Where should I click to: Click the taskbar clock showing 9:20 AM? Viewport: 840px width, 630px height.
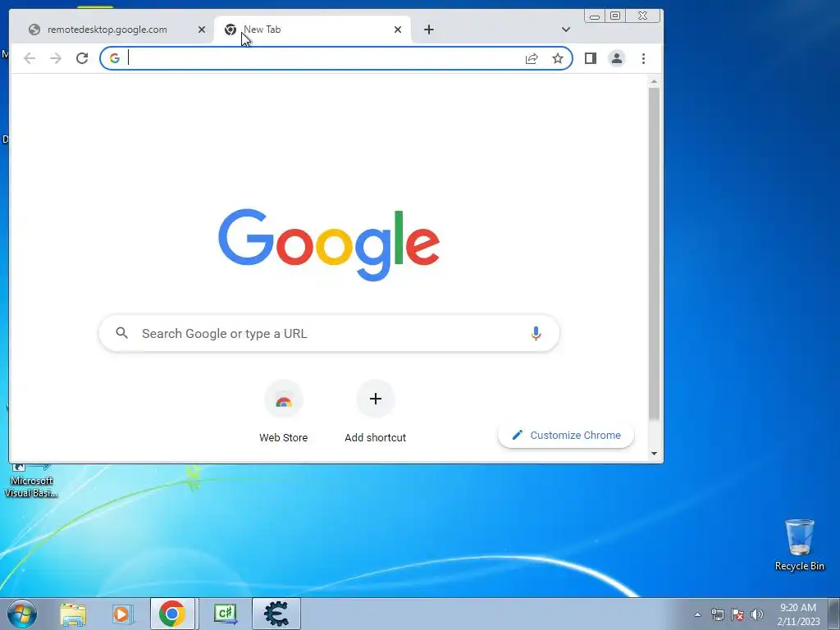tap(798, 614)
